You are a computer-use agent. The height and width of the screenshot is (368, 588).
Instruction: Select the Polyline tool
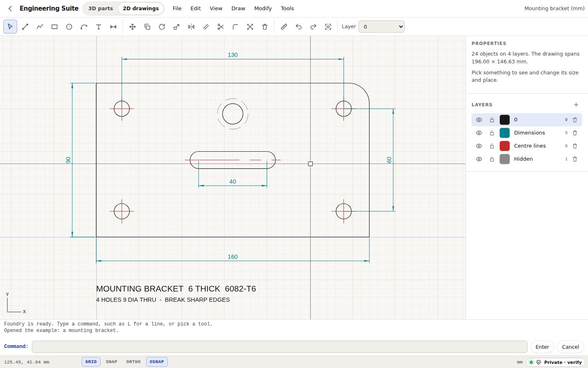coord(40,27)
